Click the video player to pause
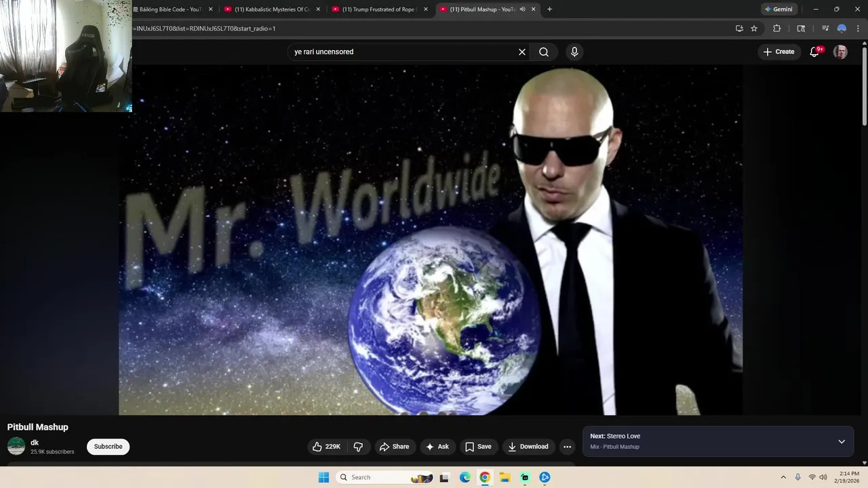Viewport: 868px width, 488px height. 431,240
